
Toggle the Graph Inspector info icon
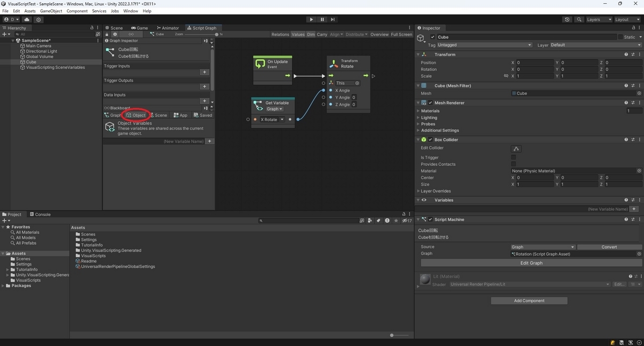(115, 34)
